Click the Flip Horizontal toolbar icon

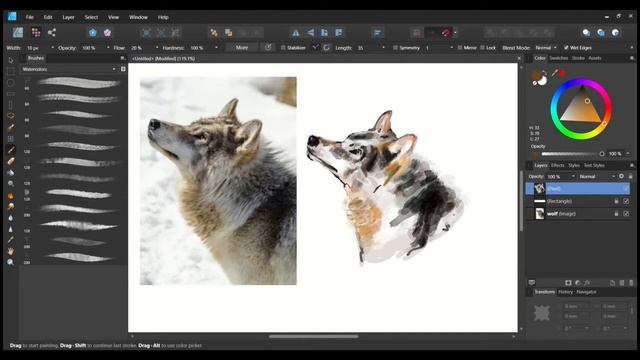pyautogui.click(x=296, y=33)
